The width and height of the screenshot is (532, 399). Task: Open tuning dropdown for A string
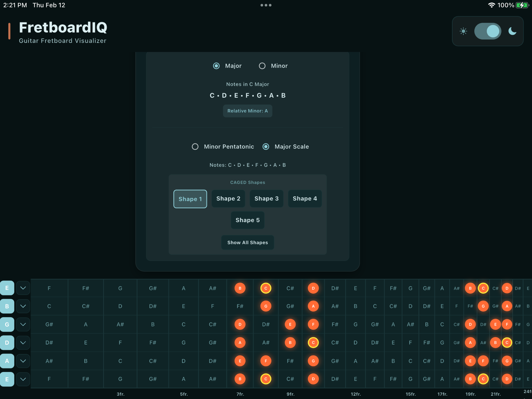pos(23,361)
